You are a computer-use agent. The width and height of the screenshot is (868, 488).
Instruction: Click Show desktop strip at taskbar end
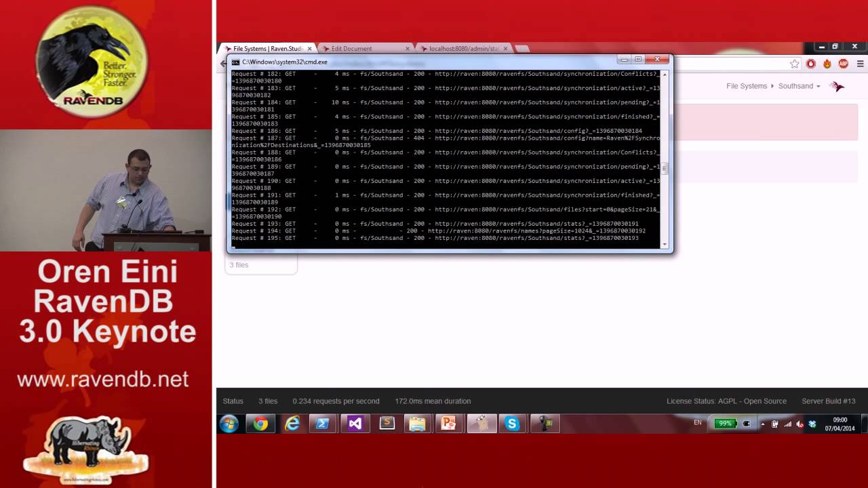click(x=865, y=424)
